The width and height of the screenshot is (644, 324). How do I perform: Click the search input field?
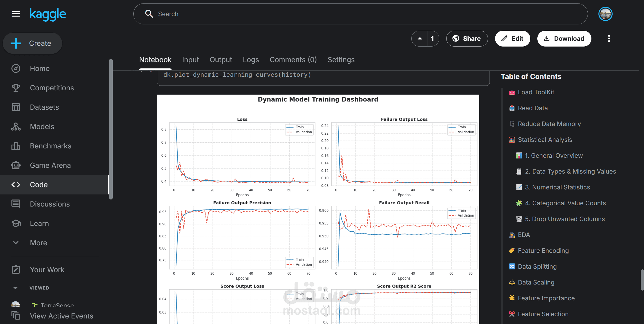pyautogui.click(x=360, y=14)
